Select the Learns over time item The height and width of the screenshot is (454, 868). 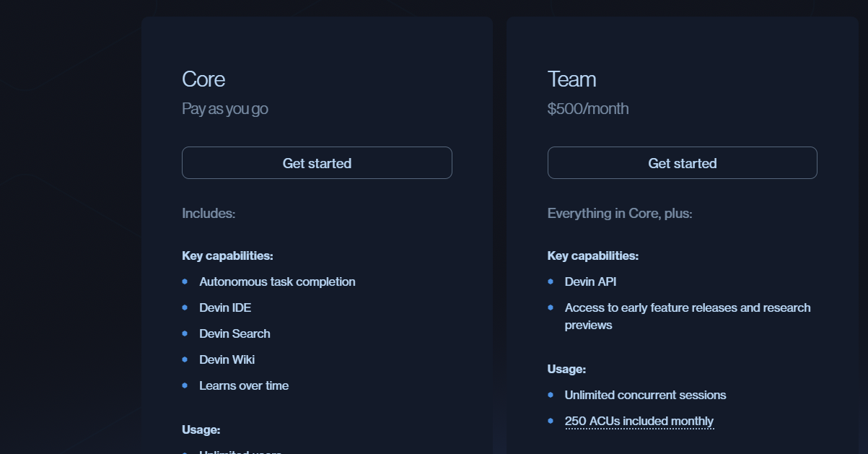(244, 385)
